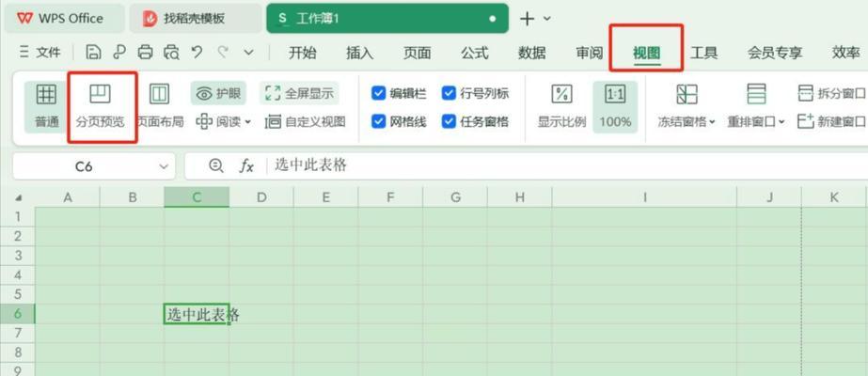
Task: Turn on Reading mode (阅读) icon
Action: [x=204, y=121]
